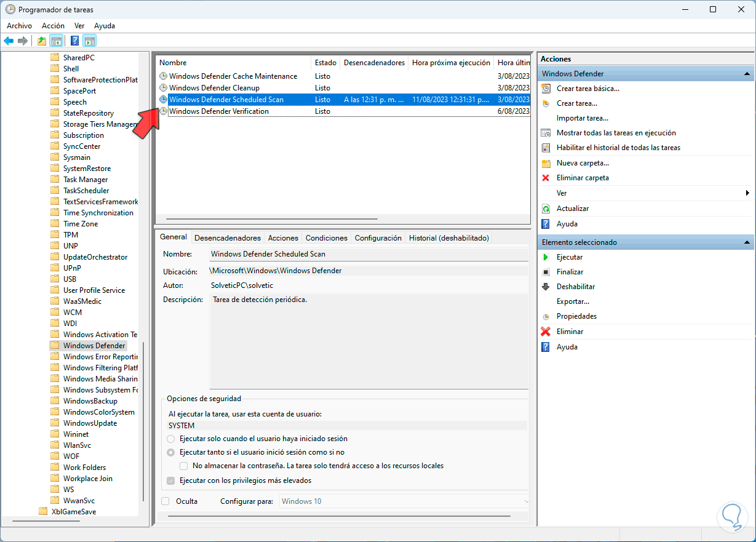Click Exportar... action
Screen dimensions: 756x542
point(573,301)
